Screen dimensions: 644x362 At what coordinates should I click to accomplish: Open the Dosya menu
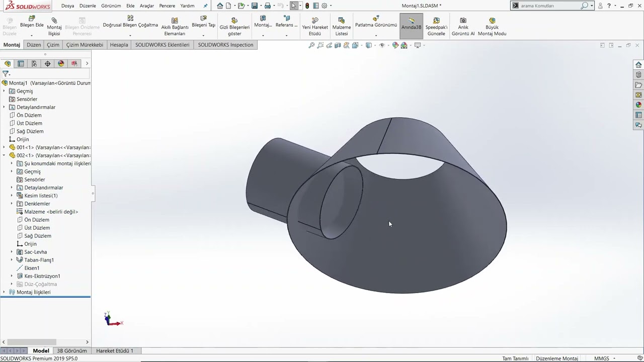click(x=67, y=6)
